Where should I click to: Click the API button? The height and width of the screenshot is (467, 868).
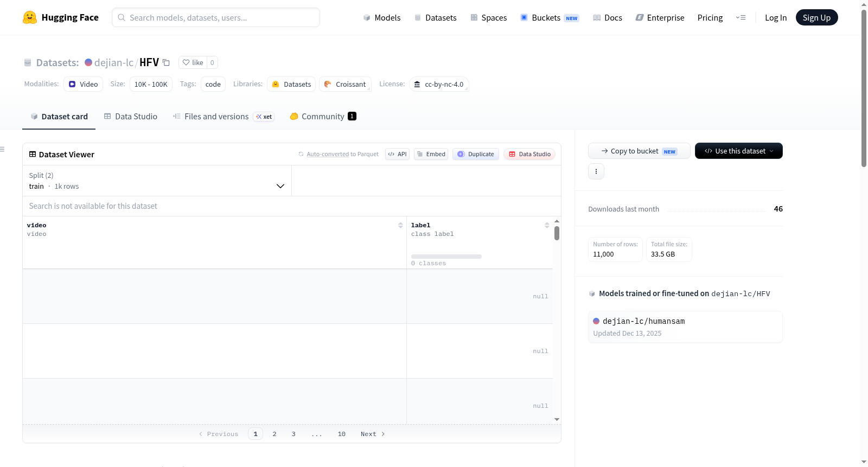click(397, 154)
